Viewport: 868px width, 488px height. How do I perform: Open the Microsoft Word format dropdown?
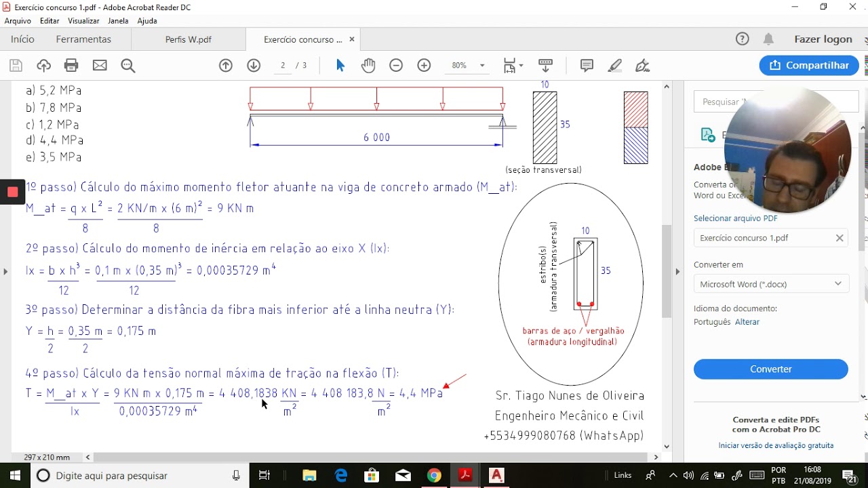[771, 284]
